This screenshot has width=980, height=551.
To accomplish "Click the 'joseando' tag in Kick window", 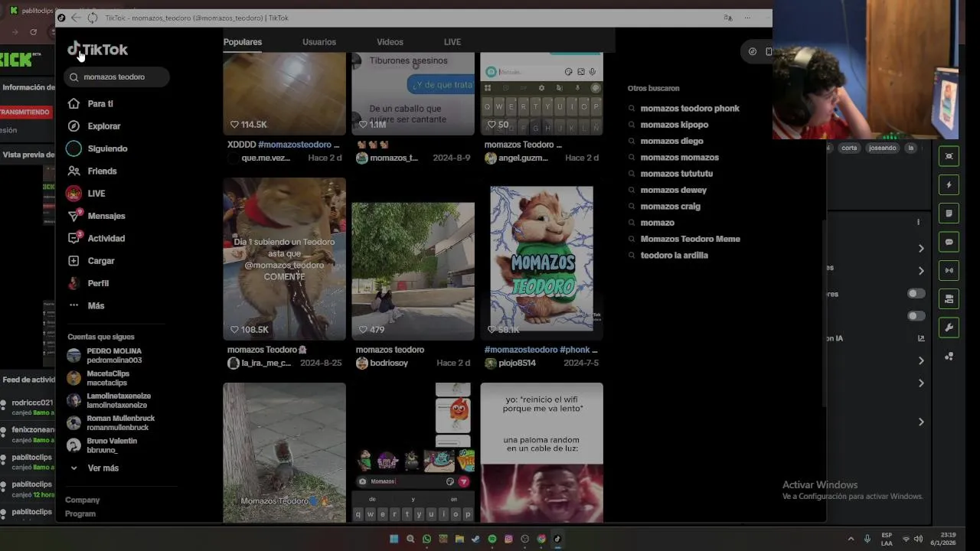I will coord(882,148).
